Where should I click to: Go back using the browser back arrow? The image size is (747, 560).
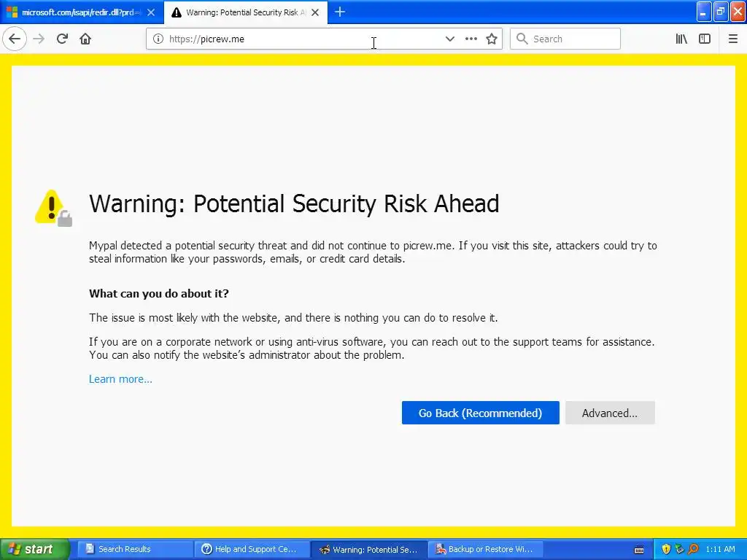click(15, 39)
